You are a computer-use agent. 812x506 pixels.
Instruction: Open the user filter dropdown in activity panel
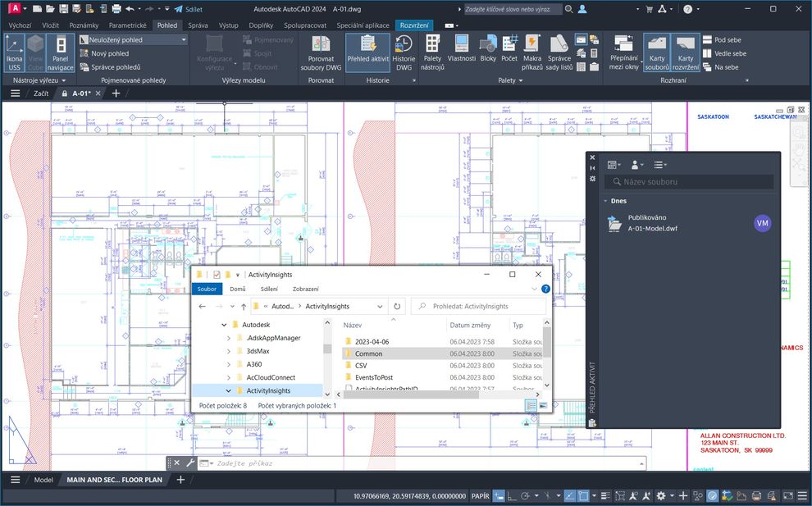point(637,165)
